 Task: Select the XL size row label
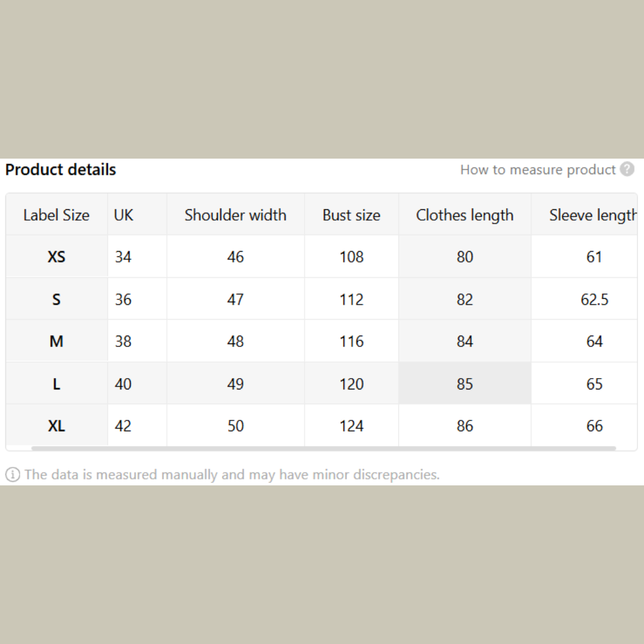click(56, 426)
